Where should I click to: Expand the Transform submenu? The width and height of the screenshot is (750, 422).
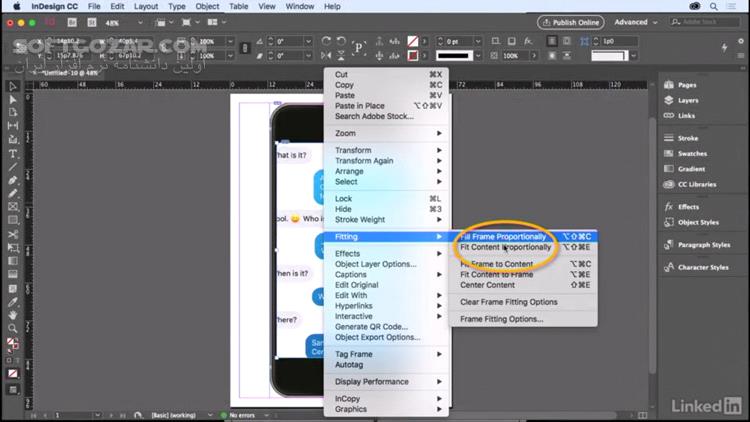(386, 150)
